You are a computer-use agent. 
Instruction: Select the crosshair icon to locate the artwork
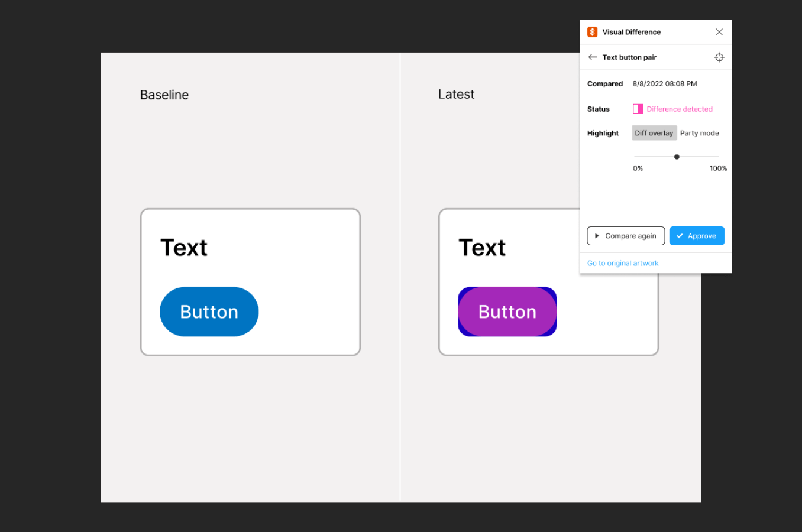(719, 57)
